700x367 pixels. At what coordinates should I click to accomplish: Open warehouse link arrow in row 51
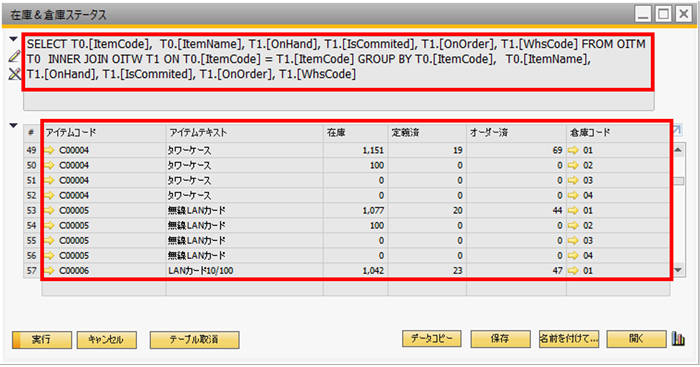(x=573, y=180)
